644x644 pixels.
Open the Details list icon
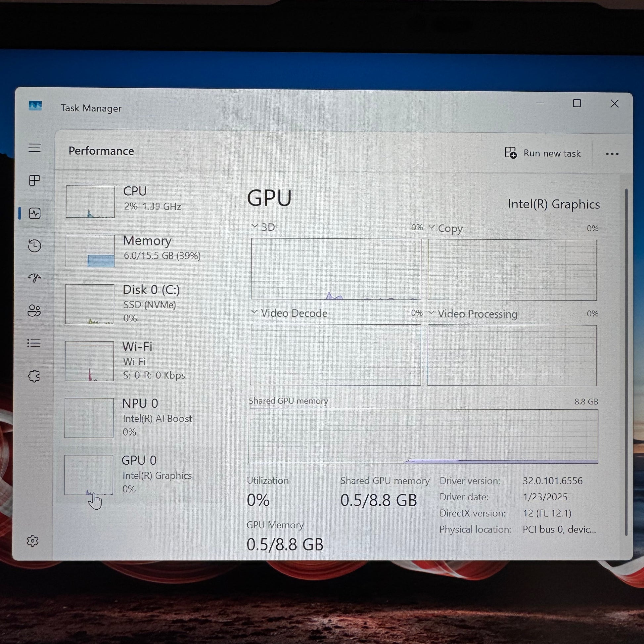click(34, 343)
